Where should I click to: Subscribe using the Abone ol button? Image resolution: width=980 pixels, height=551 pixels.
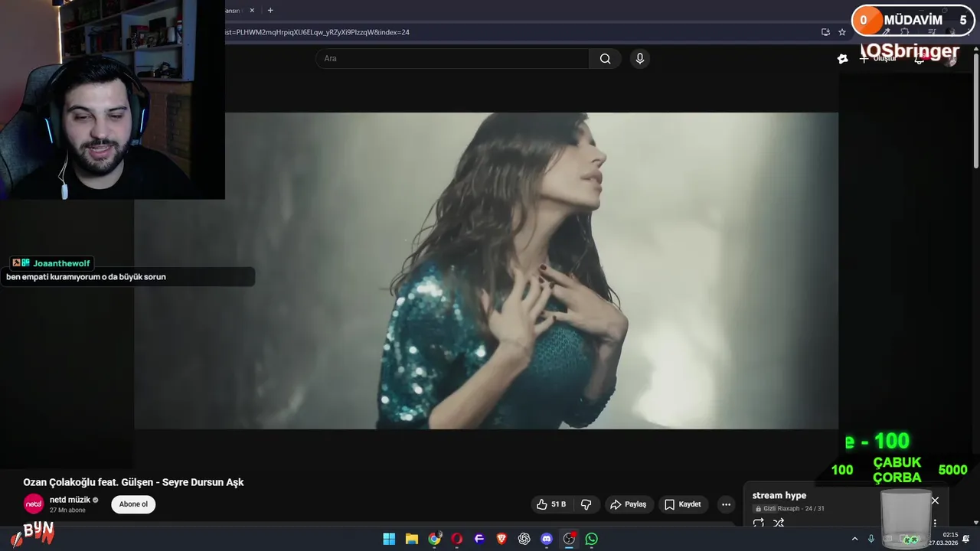pos(133,504)
